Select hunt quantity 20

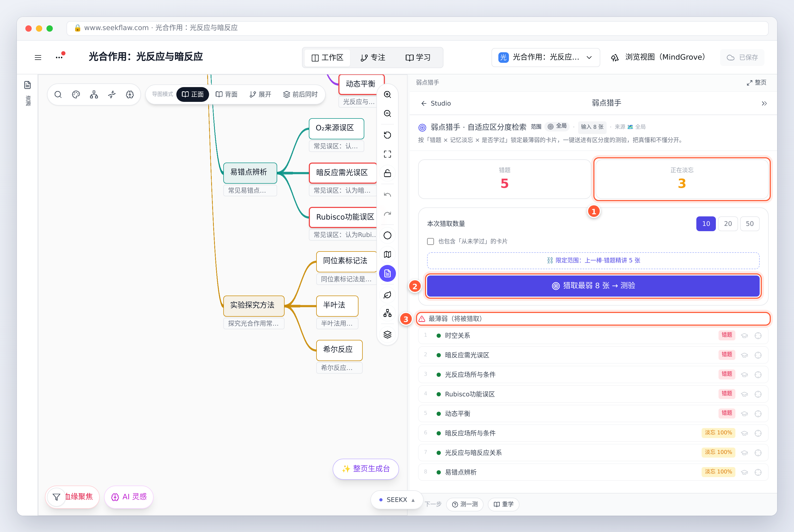point(728,224)
